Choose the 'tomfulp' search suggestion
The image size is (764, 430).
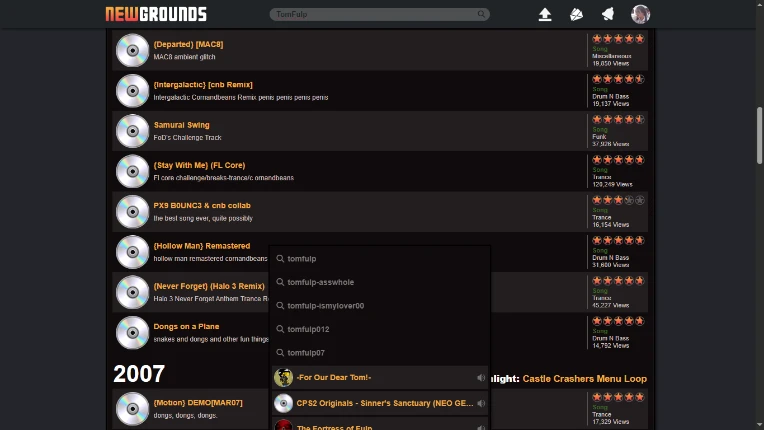coord(380,259)
